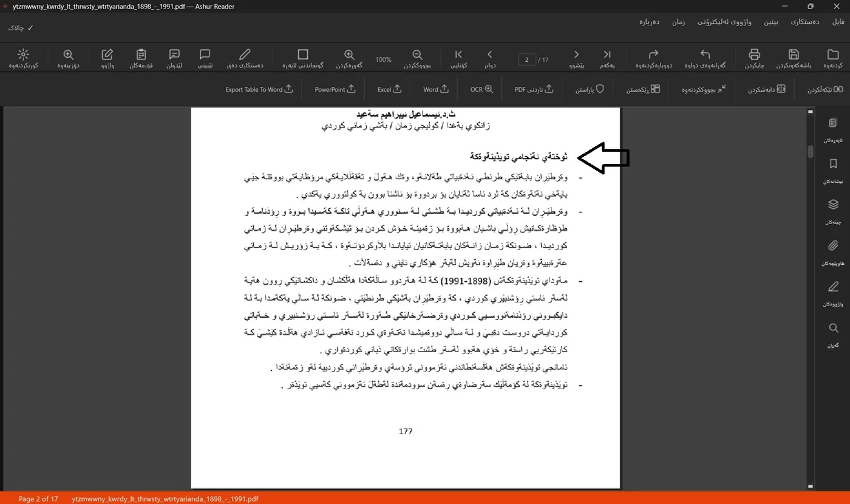Click the page number 177 in document

click(x=406, y=431)
